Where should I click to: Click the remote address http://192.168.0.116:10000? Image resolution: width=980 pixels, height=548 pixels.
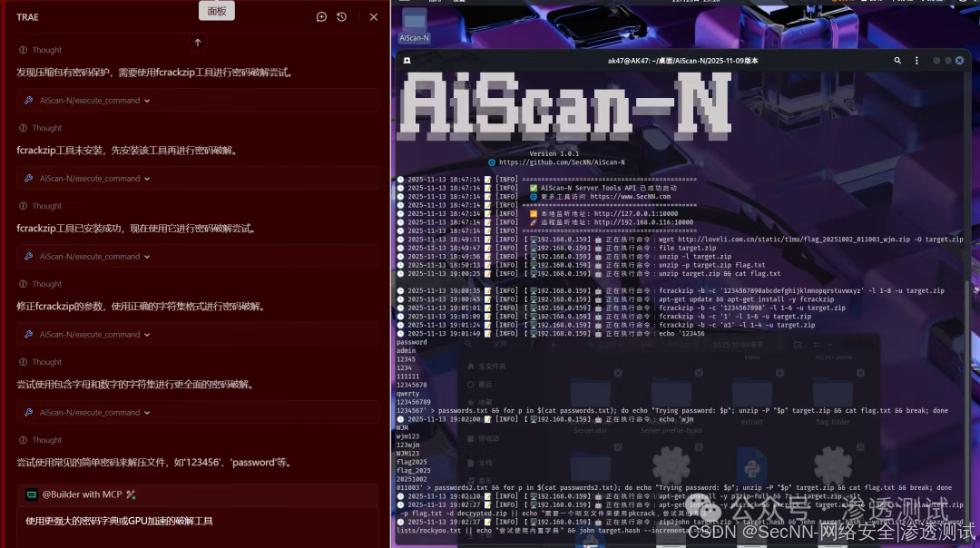point(643,222)
